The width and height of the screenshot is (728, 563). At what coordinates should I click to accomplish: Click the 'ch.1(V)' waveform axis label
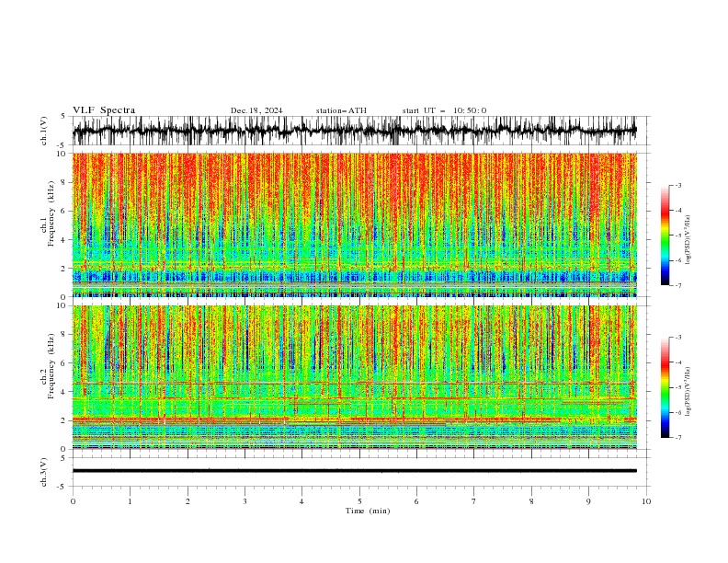[44, 131]
